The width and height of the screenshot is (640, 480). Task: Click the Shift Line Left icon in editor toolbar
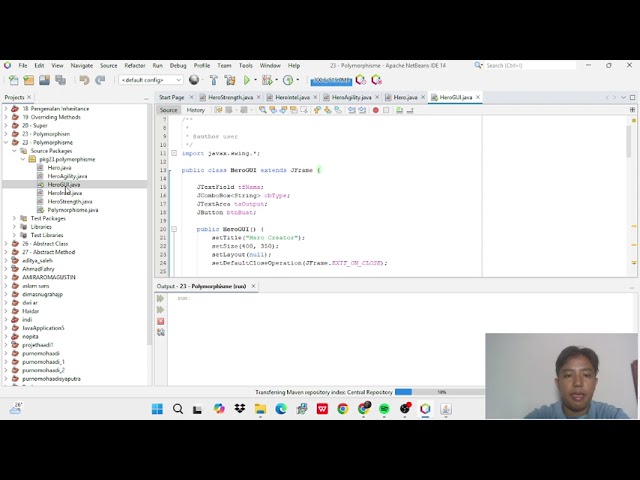(352, 110)
